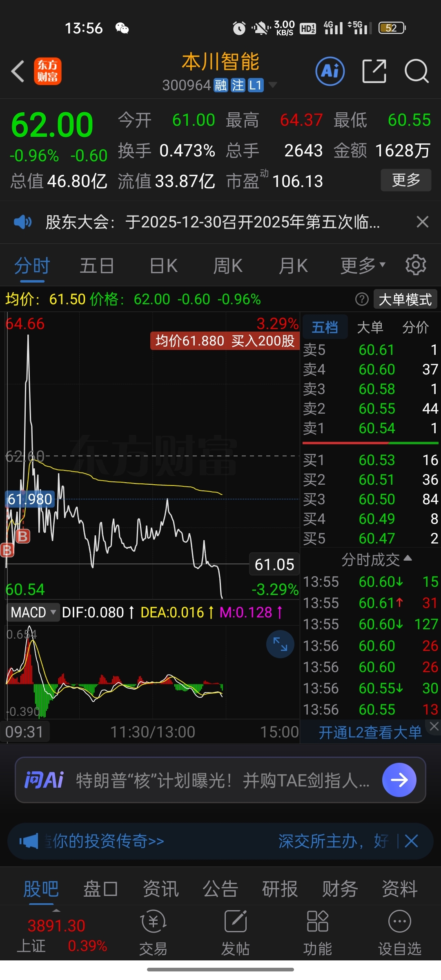441x980 pixels.
Task: Open the 股吧 tab
Action: coord(41,889)
